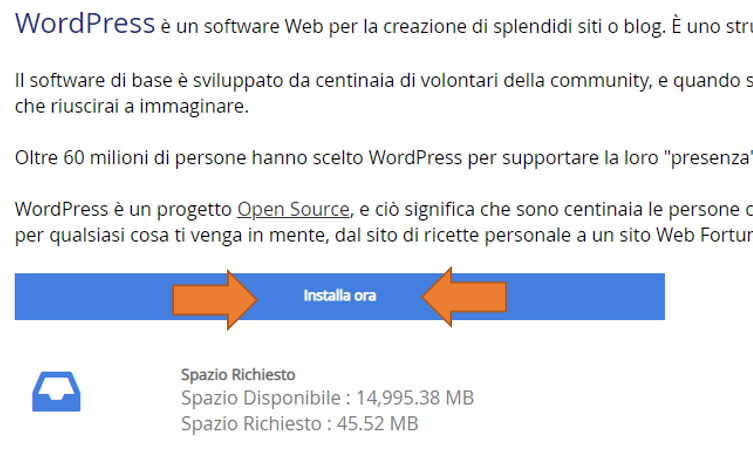Click the text splendidi siti o blog
The image size is (753, 459).
pyautogui.click(x=579, y=27)
